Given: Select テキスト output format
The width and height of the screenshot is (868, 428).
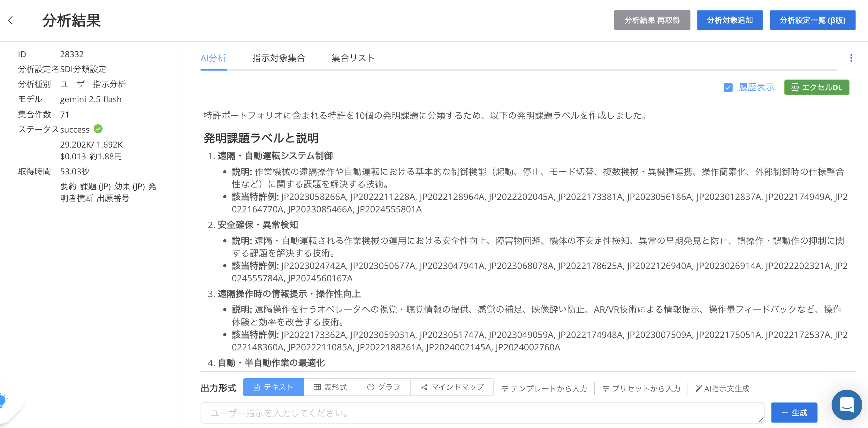Looking at the screenshot, I should [x=273, y=387].
